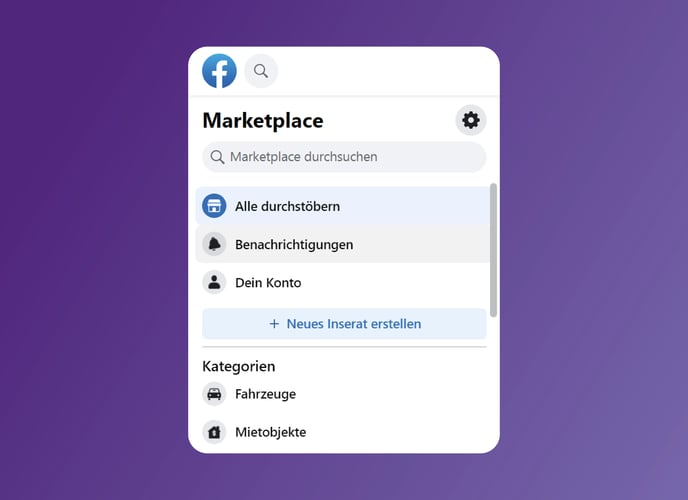Click the house icon for Mietobjekte
The height and width of the screenshot is (500, 688).
tap(214, 432)
